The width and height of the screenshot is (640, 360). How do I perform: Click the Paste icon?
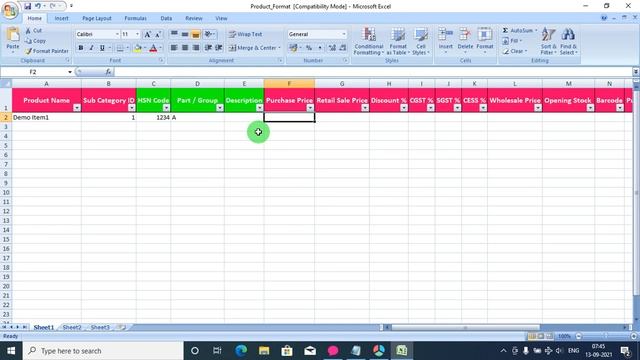[x=13, y=36]
